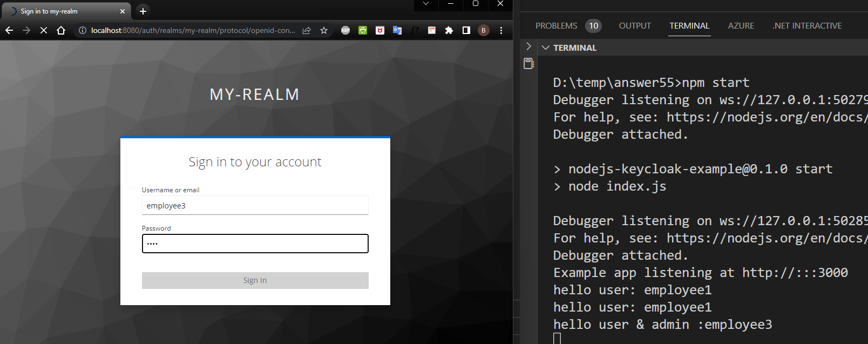Open the Google Translate extension
Viewport: 868px width, 344px height.
pos(397,30)
